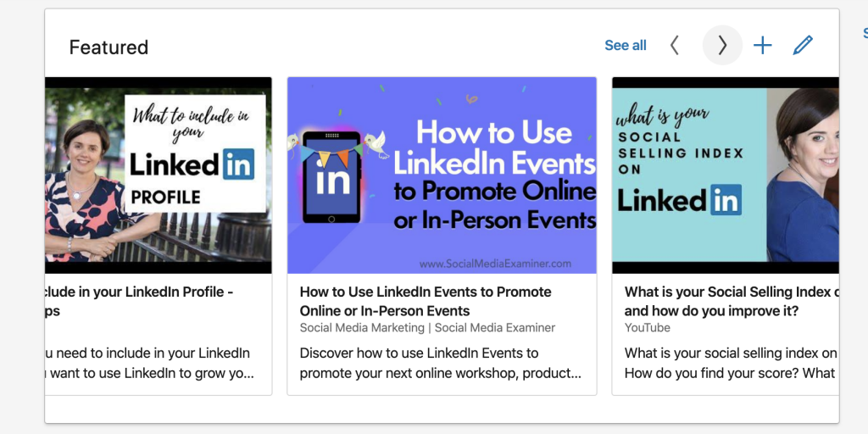Click the YouTube source label

click(648, 327)
